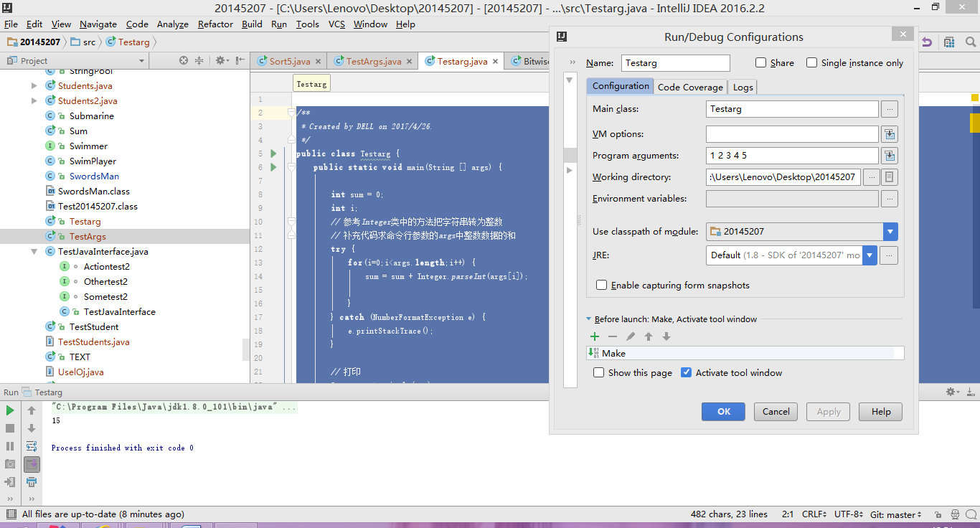Open the Refactor menu
Viewport: 980px width, 528px height.
click(x=215, y=24)
